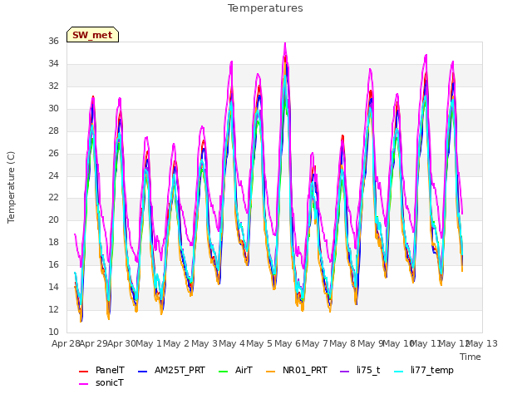The height and width of the screenshot is (399, 532).
Task: Click the Apr 30 x-axis tick label
Action: 121,343
